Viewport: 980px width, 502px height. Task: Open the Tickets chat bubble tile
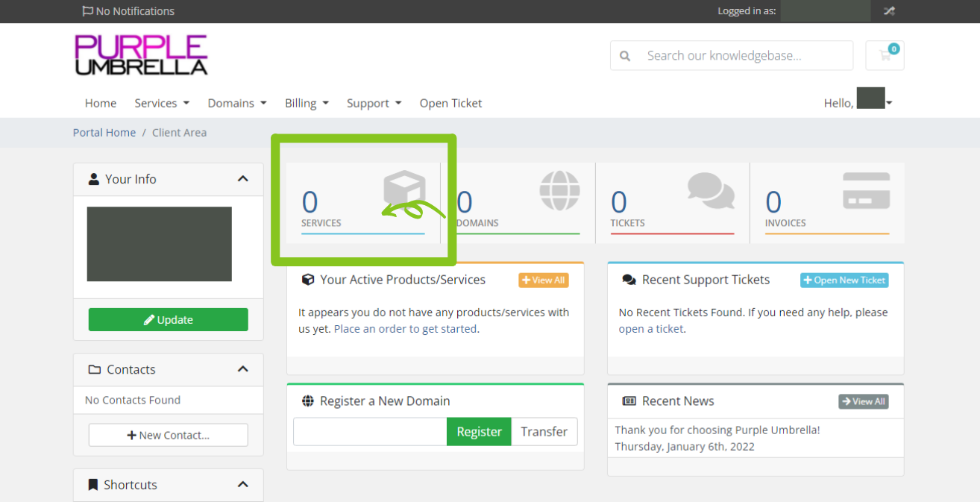coord(672,203)
